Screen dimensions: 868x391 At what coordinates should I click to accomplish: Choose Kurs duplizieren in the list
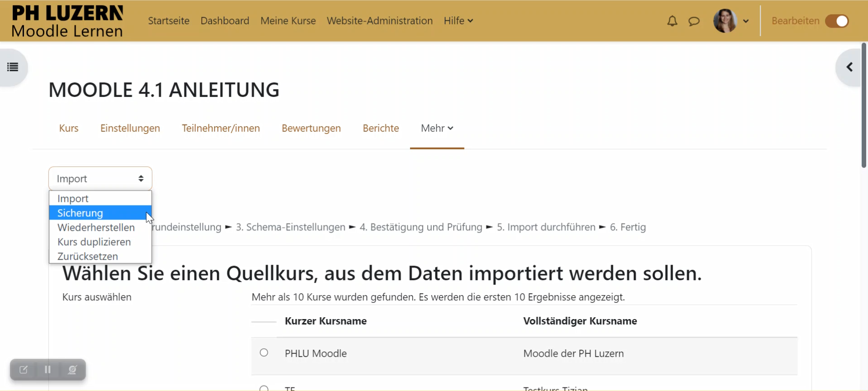coord(100,242)
